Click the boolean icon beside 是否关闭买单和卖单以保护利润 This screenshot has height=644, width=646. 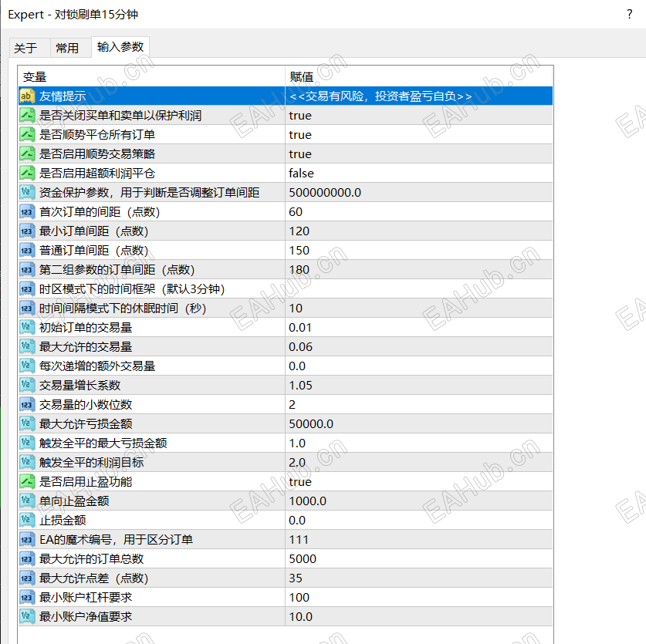(x=27, y=115)
